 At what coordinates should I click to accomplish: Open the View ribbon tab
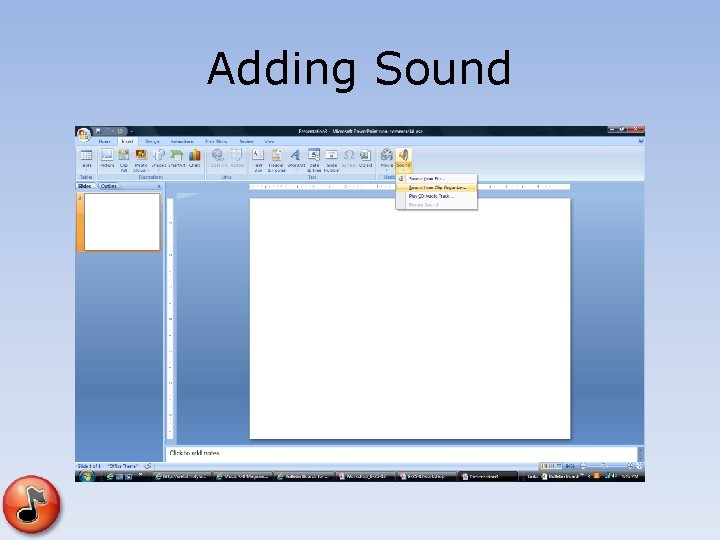click(269, 141)
